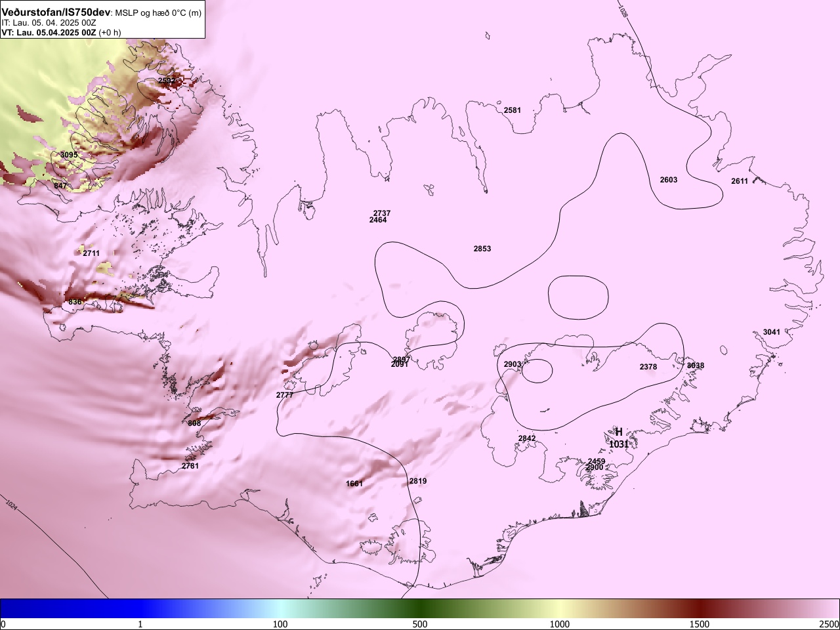The image size is (840, 630).
Task: Click the 2819 height value label
Action: coord(418,481)
